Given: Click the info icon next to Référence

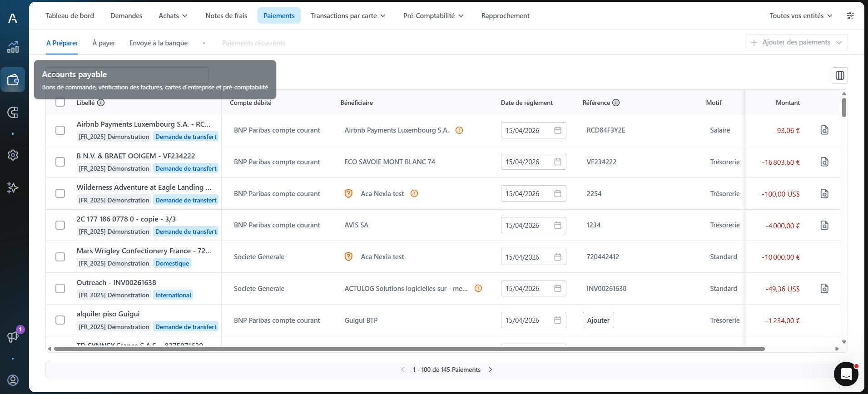Looking at the screenshot, I should pos(616,103).
